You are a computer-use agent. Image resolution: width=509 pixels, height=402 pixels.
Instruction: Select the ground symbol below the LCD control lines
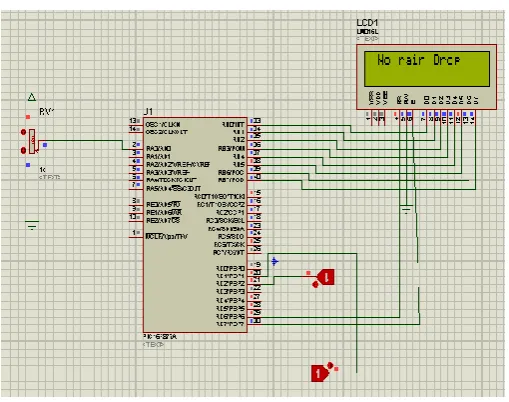pyautogui.click(x=406, y=209)
